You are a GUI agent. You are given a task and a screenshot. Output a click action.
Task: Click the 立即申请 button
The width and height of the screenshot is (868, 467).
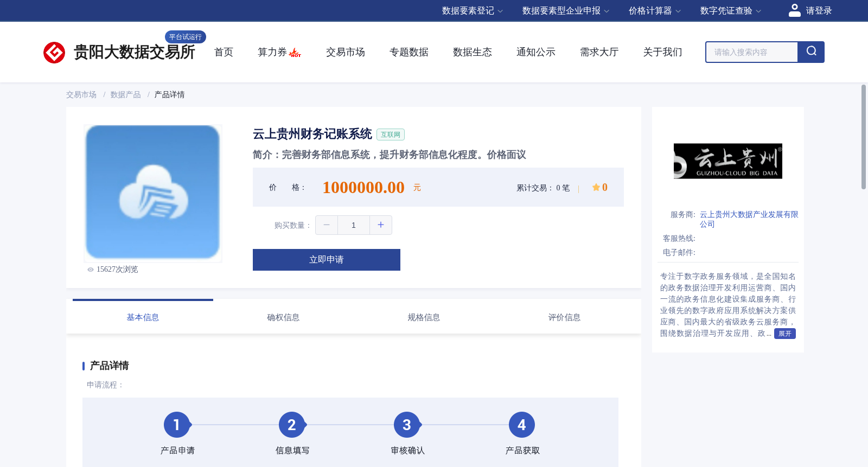327,260
